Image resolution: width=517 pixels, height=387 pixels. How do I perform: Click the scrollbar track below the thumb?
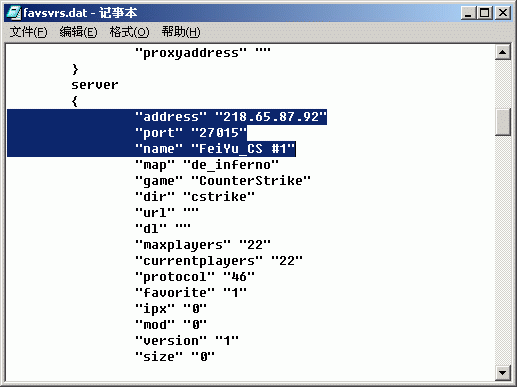click(x=503, y=250)
